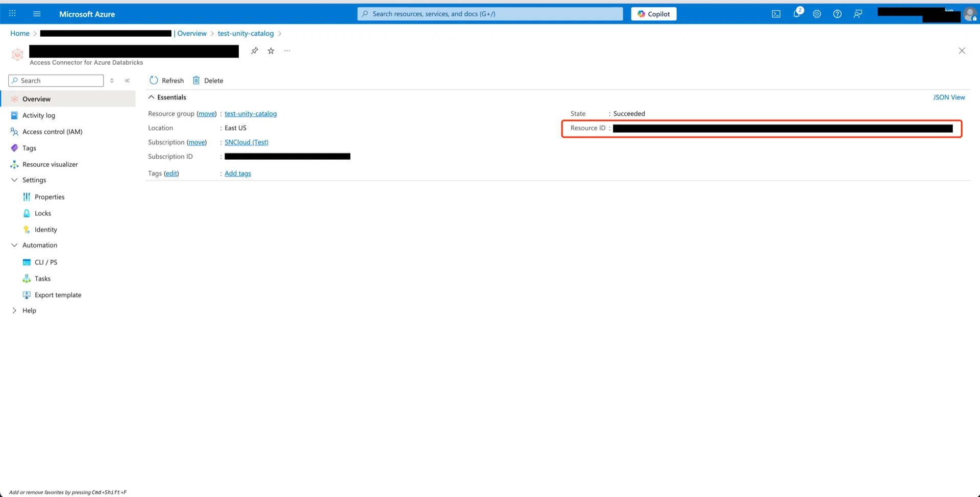Click move link next to Resource group

(x=207, y=114)
